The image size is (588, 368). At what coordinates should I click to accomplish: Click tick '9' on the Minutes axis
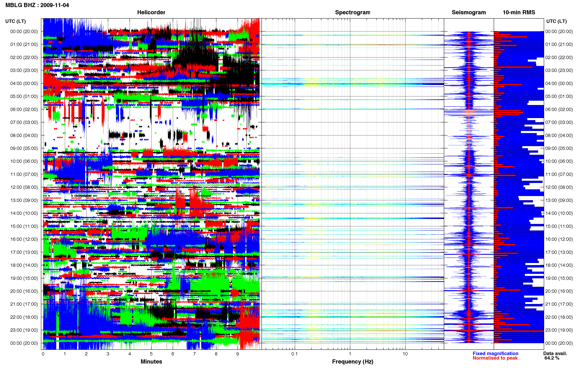[x=238, y=354]
